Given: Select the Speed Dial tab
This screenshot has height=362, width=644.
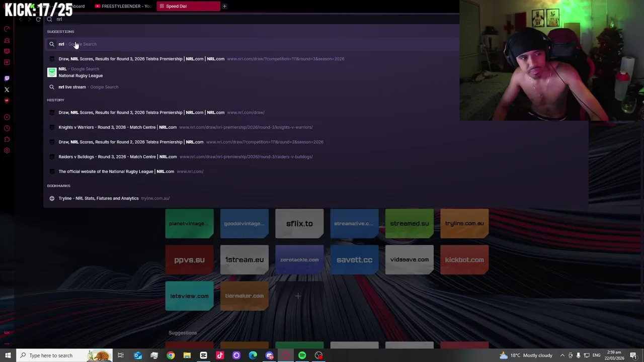Looking at the screenshot, I should (x=188, y=6).
